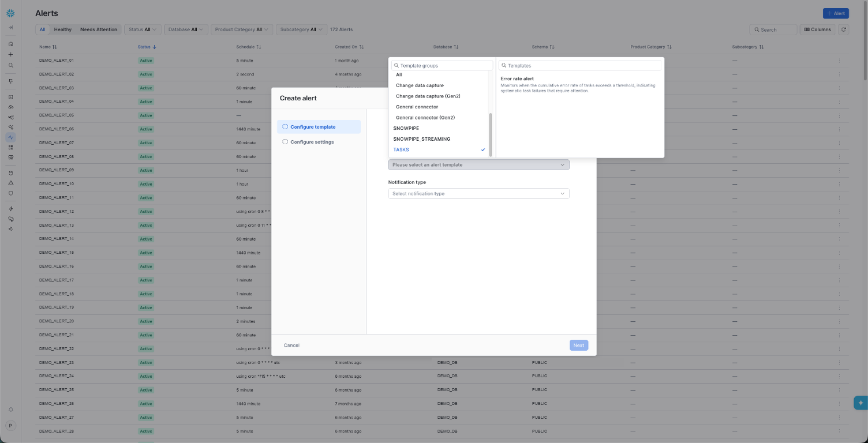Image resolution: width=868 pixels, height=443 pixels.
Task: Click the shield icon in sidebar
Action: (10, 193)
